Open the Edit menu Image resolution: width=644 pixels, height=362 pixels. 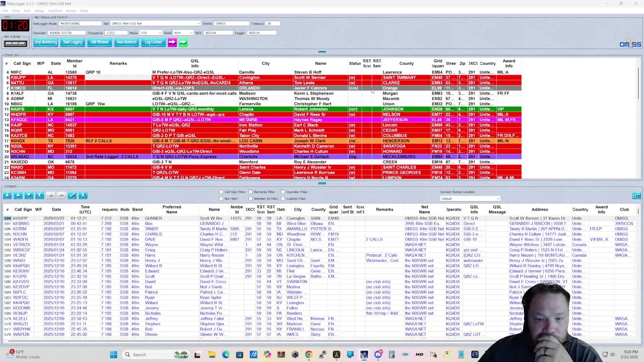pos(27,11)
